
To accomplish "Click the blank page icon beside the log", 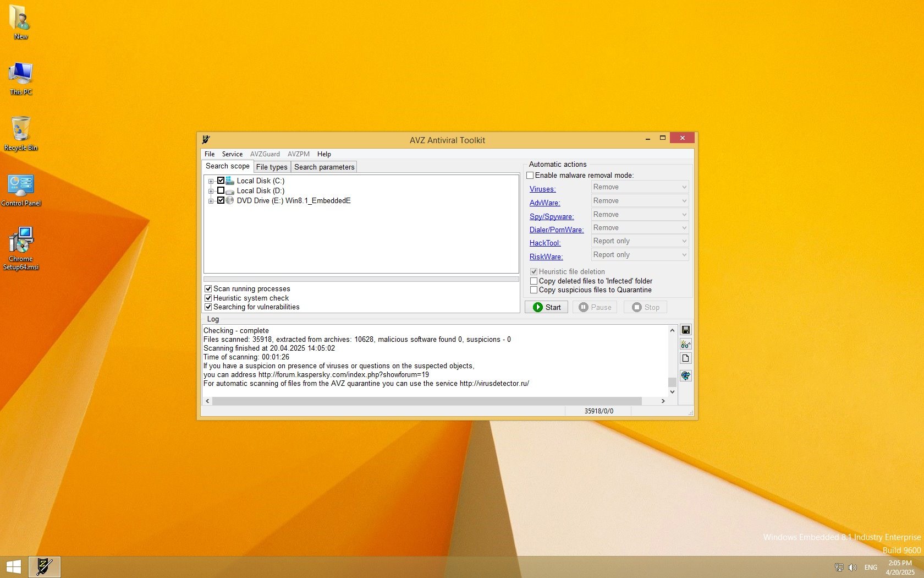I will [685, 358].
